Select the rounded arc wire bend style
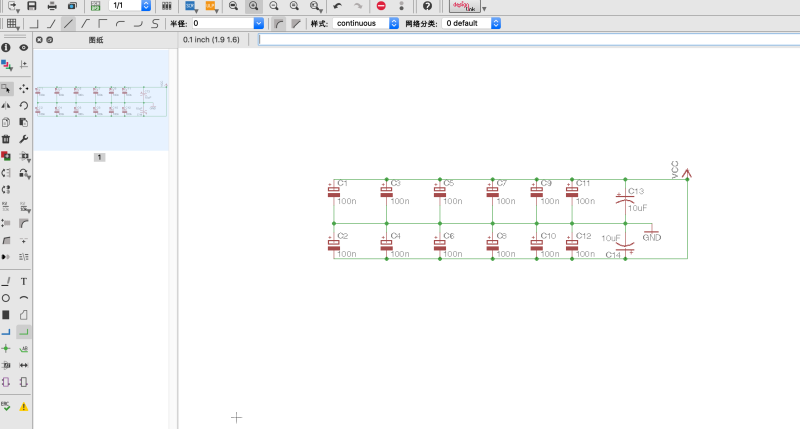The height and width of the screenshot is (429, 800). [120, 23]
